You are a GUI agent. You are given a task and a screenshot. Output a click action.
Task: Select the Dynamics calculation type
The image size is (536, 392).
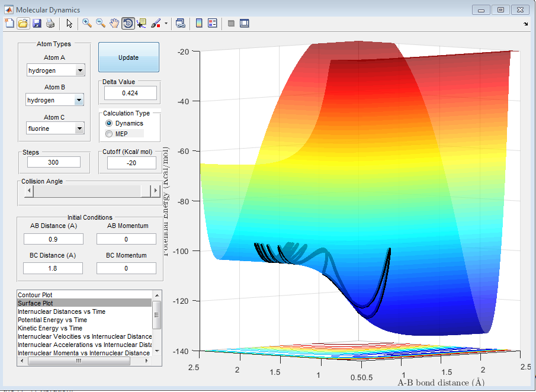click(x=109, y=123)
